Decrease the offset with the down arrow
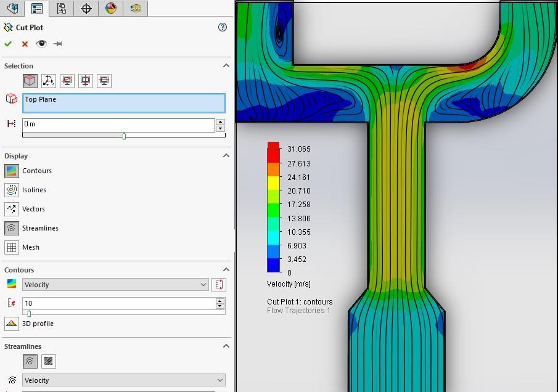This screenshot has height=392, width=558. 220,128
